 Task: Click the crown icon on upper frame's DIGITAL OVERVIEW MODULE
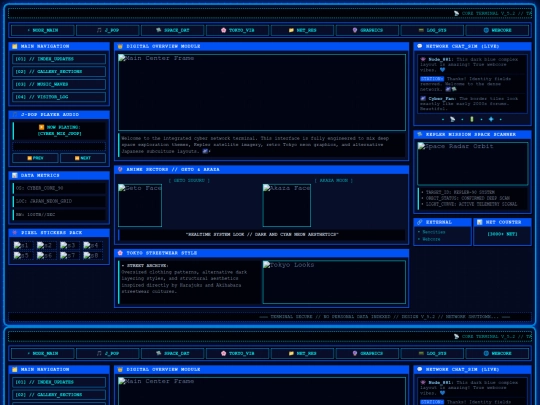pyautogui.click(x=120, y=46)
